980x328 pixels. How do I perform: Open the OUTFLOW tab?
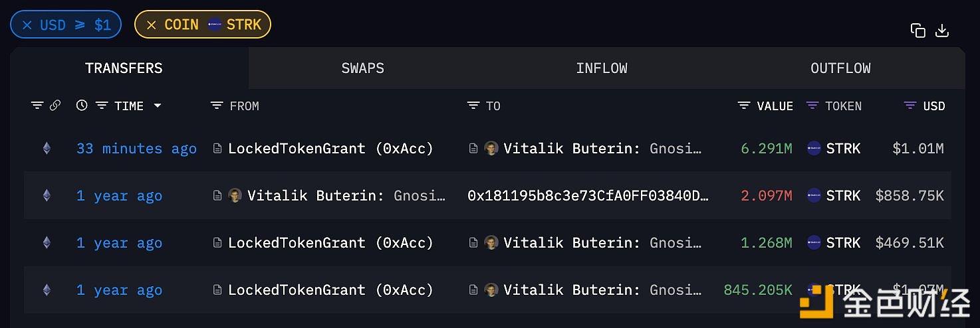tap(840, 68)
